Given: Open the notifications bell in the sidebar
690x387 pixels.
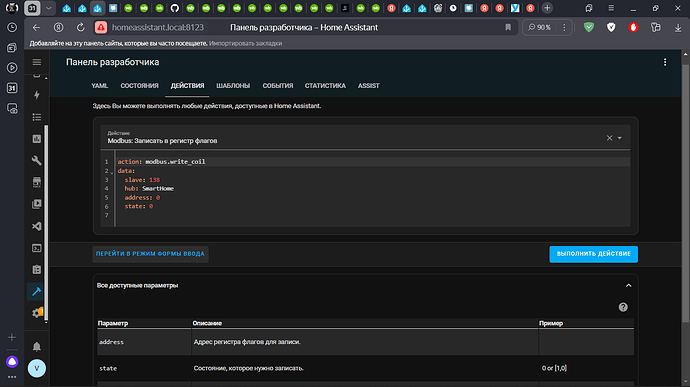Looking at the screenshot, I should pyautogui.click(x=37, y=347).
